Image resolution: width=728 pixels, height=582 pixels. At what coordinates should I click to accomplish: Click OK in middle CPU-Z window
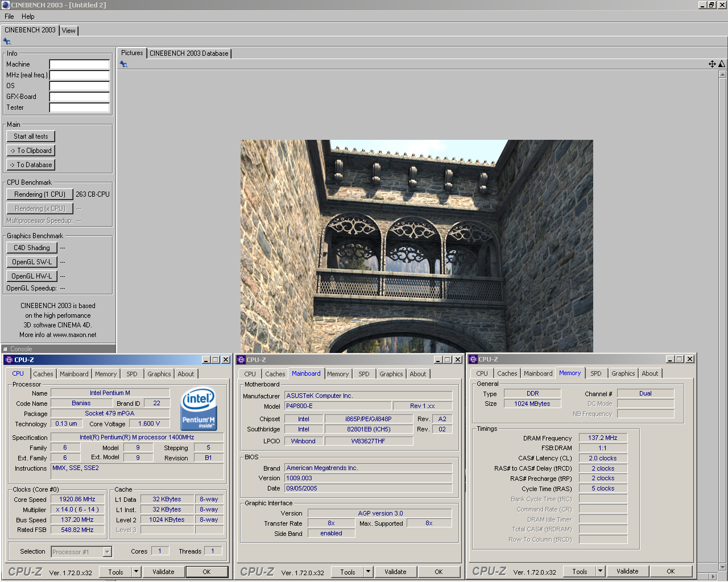click(x=439, y=572)
